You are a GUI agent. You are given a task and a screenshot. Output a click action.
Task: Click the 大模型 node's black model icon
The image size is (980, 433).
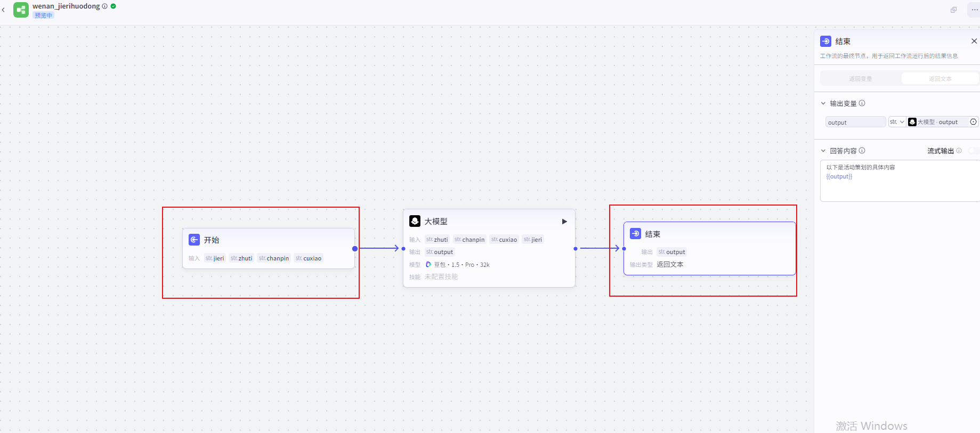415,221
